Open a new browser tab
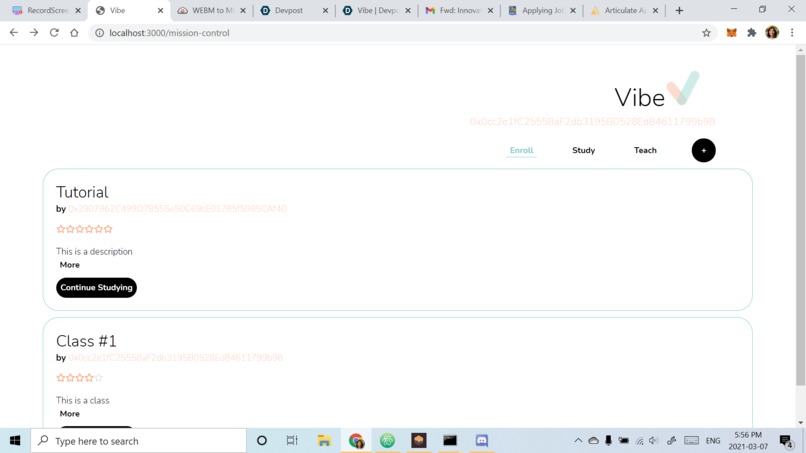The width and height of the screenshot is (806, 453). [x=679, y=10]
